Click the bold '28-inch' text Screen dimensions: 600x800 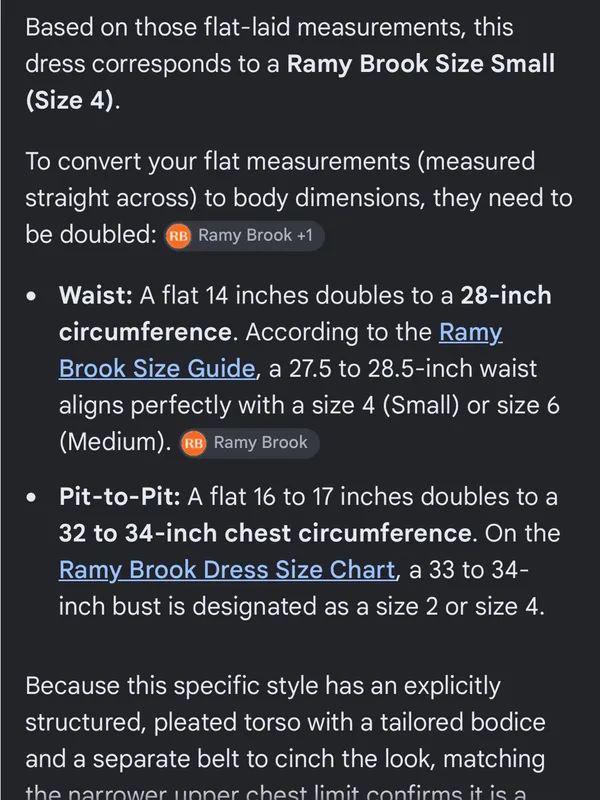[x=506, y=295]
